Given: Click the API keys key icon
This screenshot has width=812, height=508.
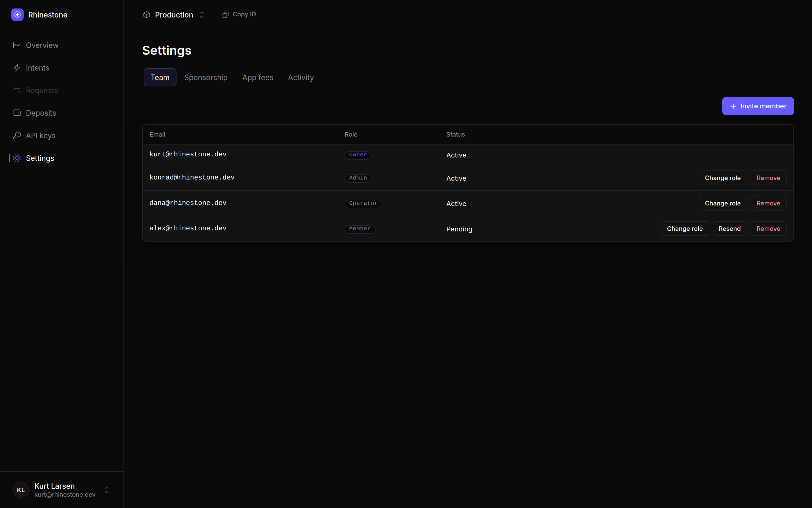Looking at the screenshot, I should [17, 135].
